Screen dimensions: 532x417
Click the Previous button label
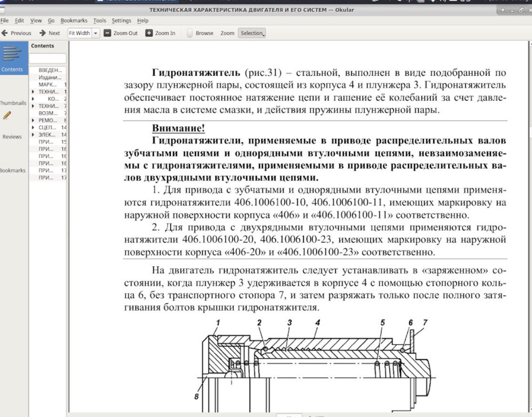21,33
